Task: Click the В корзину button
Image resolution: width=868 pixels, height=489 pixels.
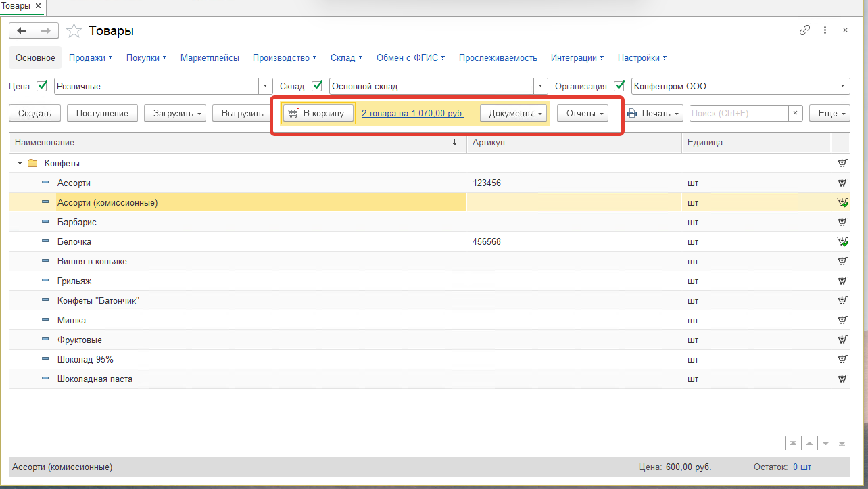Action: 318,113
